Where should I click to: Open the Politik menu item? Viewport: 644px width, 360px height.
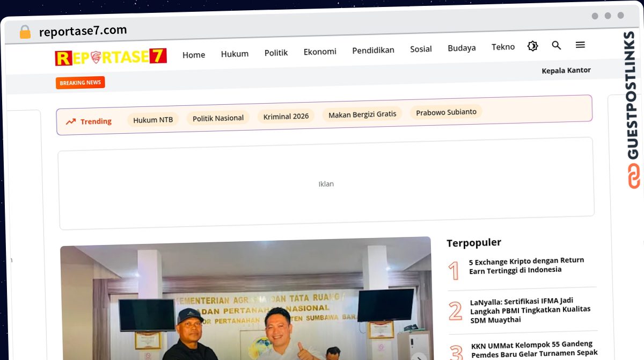click(276, 53)
